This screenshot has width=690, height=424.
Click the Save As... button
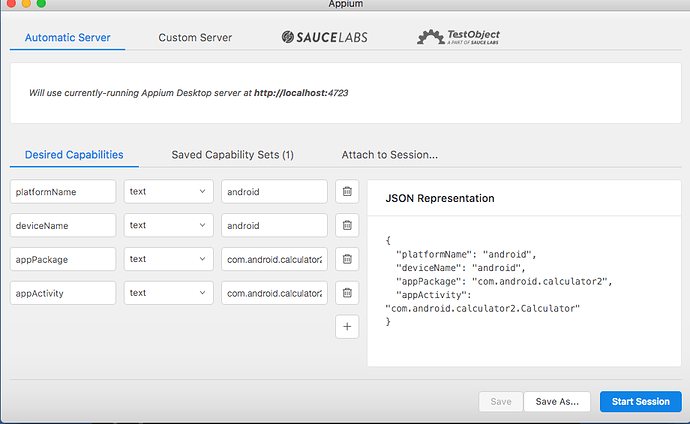pos(557,402)
